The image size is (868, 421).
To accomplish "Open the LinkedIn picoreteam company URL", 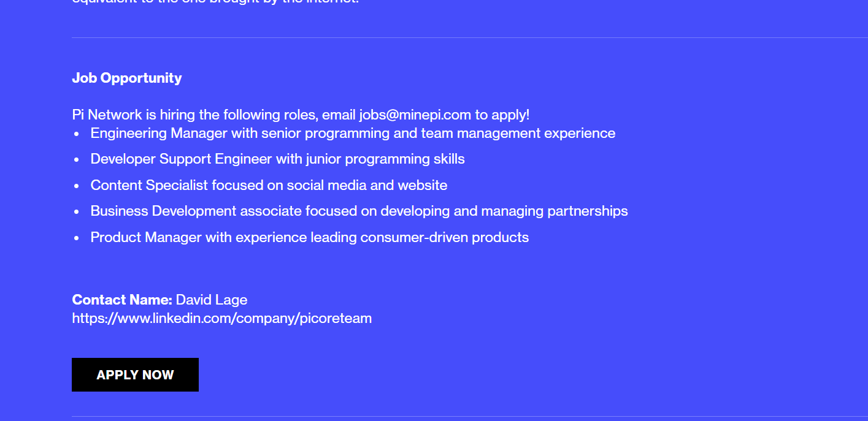I will (221, 318).
